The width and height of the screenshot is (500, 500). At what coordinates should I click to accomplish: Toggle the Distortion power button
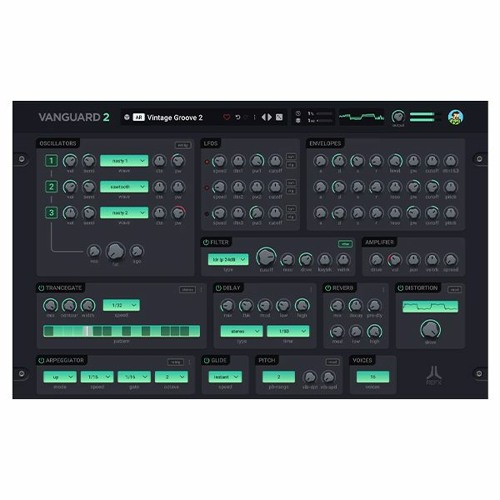point(400,288)
